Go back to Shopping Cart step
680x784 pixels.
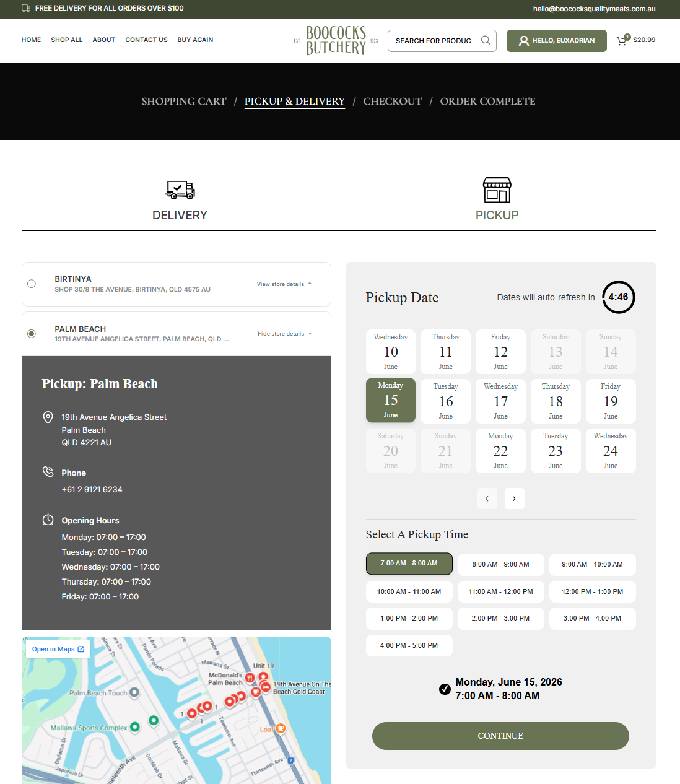tap(184, 101)
